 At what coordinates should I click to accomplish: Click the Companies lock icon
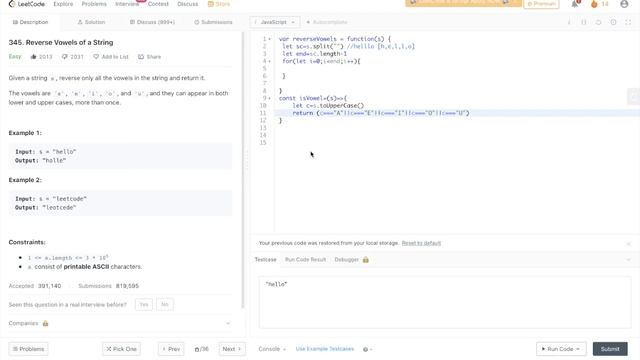[45, 323]
